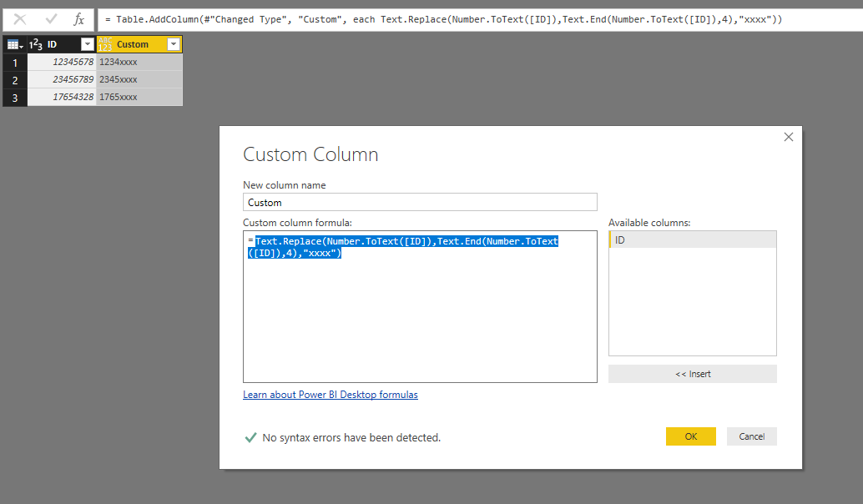Change Custom column data type icon
The image size is (863, 504).
(x=105, y=44)
